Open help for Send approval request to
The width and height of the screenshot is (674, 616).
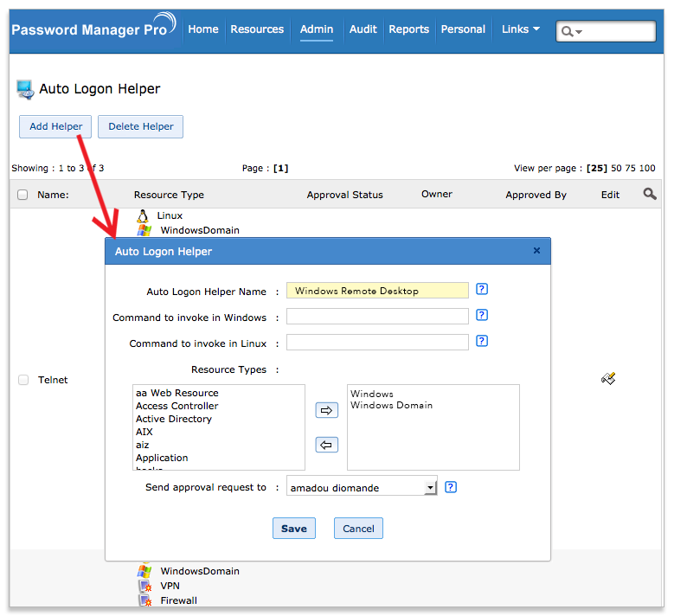[451, 487]
